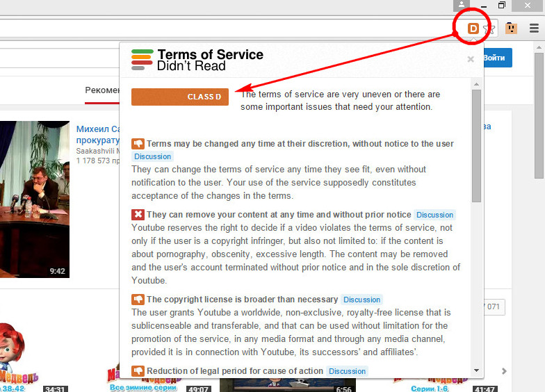The image size is (545, 392).
Task: Click the next arrow on the video carousel
Action: point(505,371)
